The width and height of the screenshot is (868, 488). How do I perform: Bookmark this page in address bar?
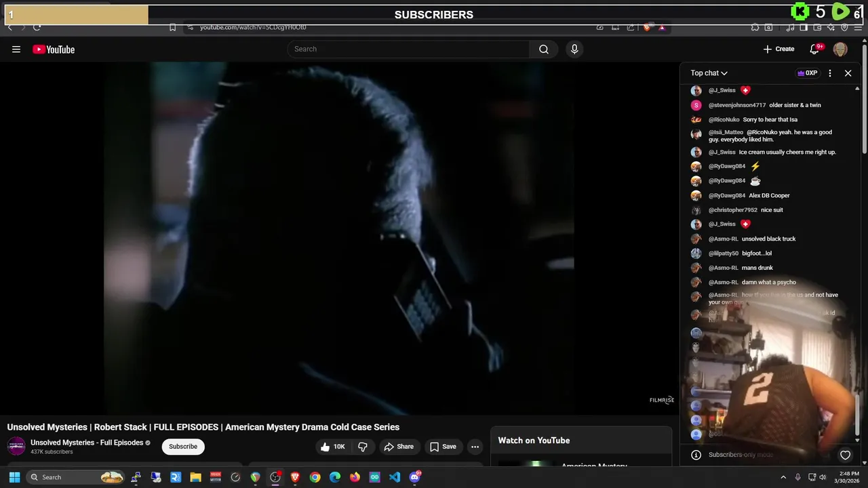(172, 27)
